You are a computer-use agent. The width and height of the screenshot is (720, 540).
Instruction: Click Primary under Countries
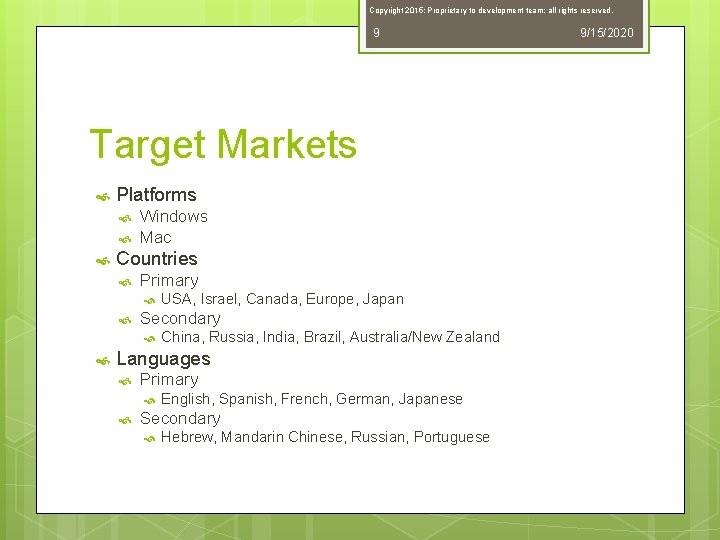[169, 281]
